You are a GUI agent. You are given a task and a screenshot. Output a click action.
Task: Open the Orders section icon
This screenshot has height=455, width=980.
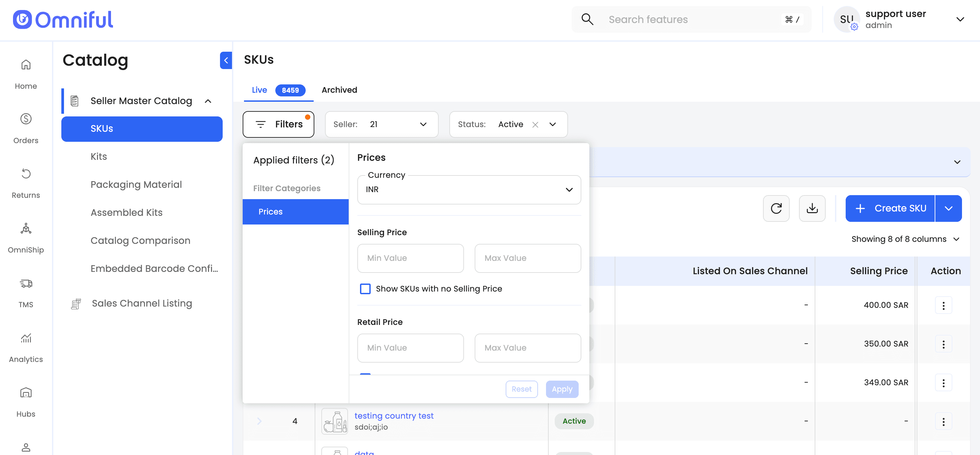25,119
